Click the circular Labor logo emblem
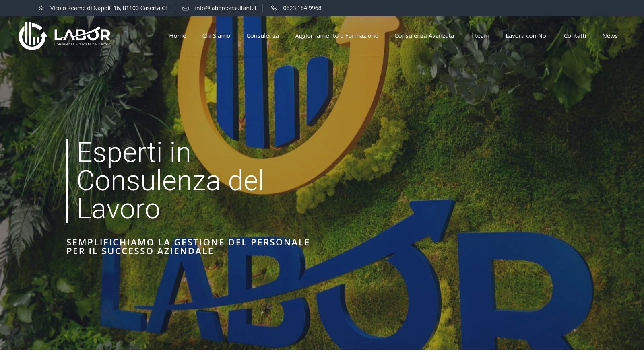The width and height of the screenshot is (644, 362). (x=33, y=36)
